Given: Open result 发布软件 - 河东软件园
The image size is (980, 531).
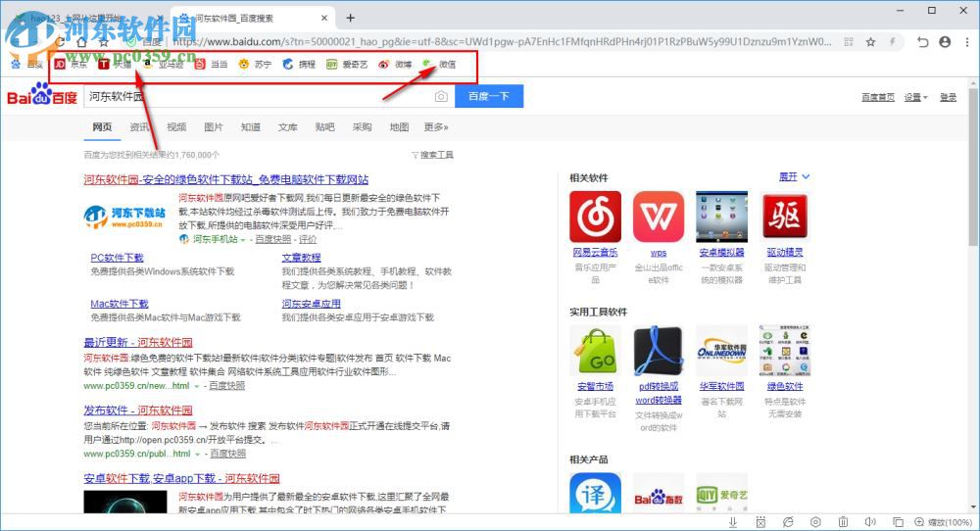Looking at the screenshot, I should point(138,410).
